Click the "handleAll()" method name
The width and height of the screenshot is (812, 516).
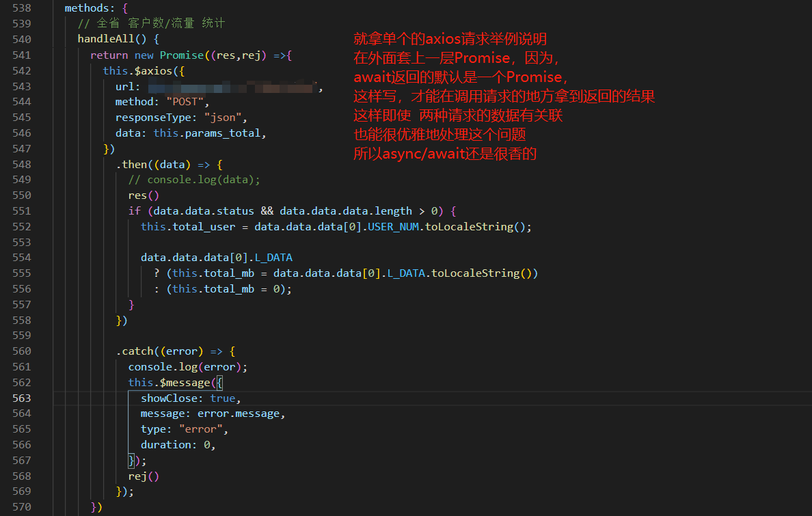coord(112,39)
